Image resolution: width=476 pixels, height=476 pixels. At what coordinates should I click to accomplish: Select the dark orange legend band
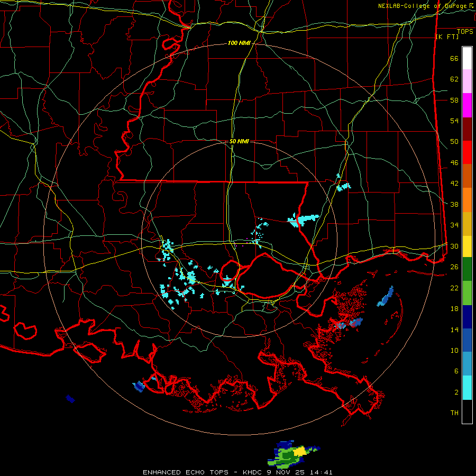[467, 176]
